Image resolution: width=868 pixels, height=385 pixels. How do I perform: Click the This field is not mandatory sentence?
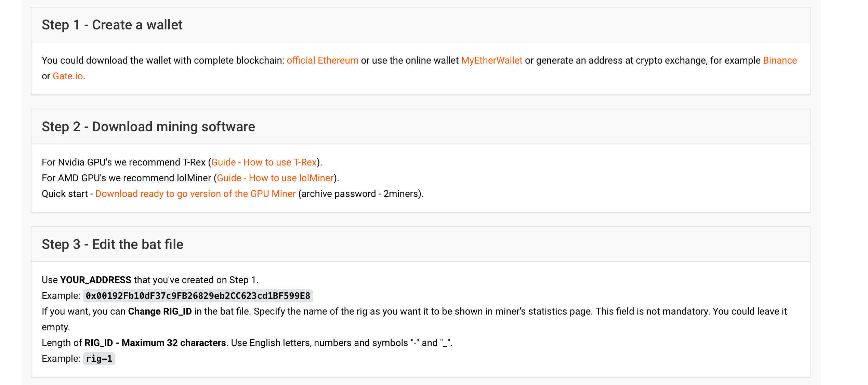point(653,311)
